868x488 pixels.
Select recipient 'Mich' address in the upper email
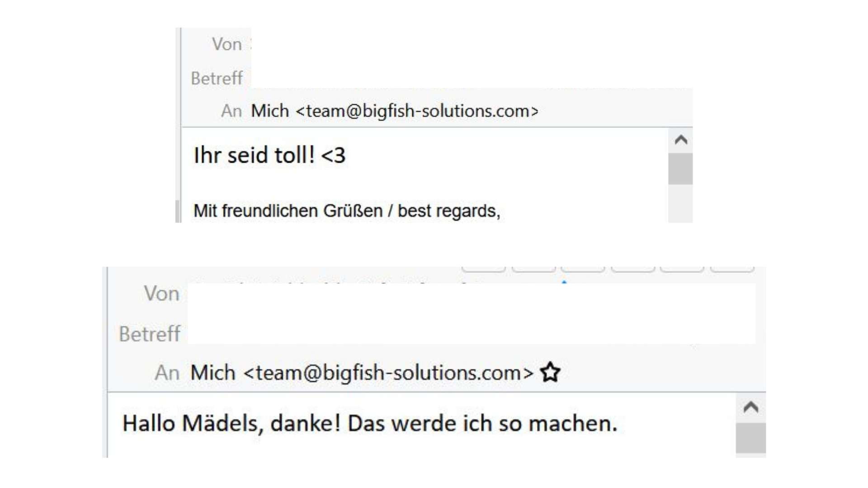pyautogui.click(x=395, y=111)
